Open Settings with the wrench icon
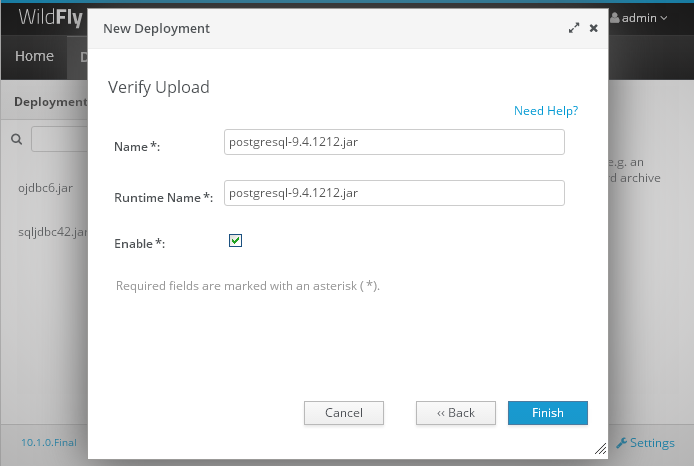This screenshot has width=694, height=466. pyautogui.click(x=646, y=442)
